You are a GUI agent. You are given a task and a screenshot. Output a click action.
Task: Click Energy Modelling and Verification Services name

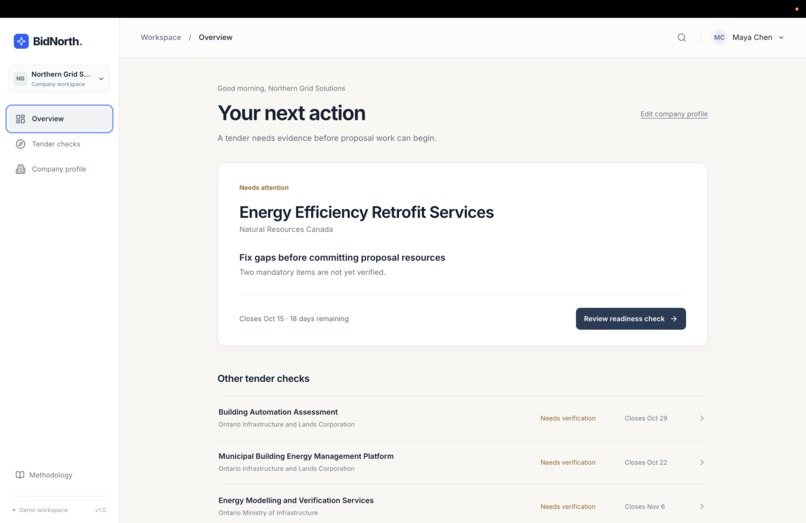click(296, 500)
